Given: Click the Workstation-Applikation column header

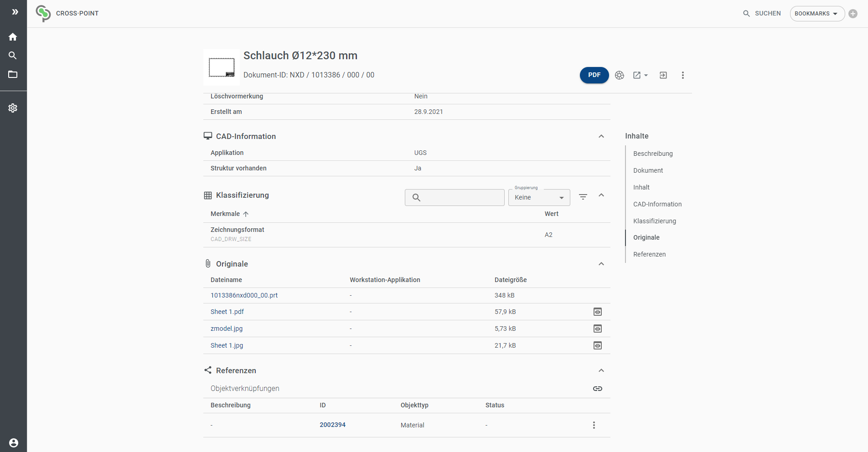Looking at the screenshot, I should click(385, 280).
